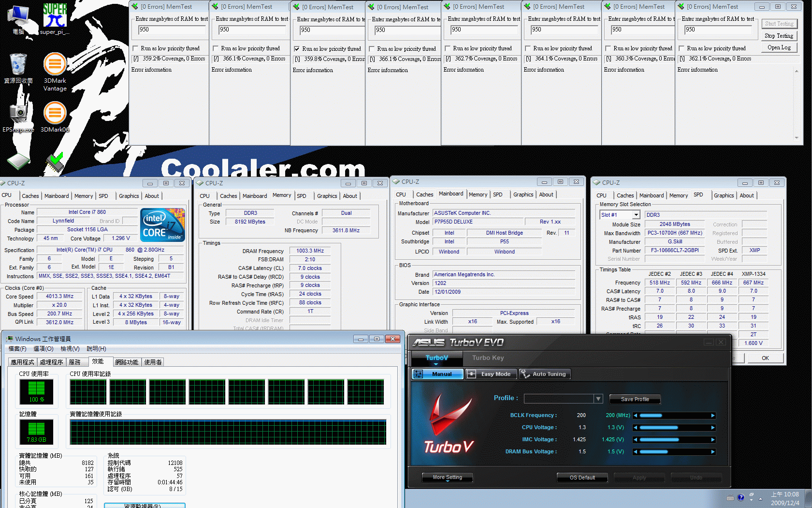
Task: Uncheck low priority in the 359.8% coverage MemTest
Action: 297,49
